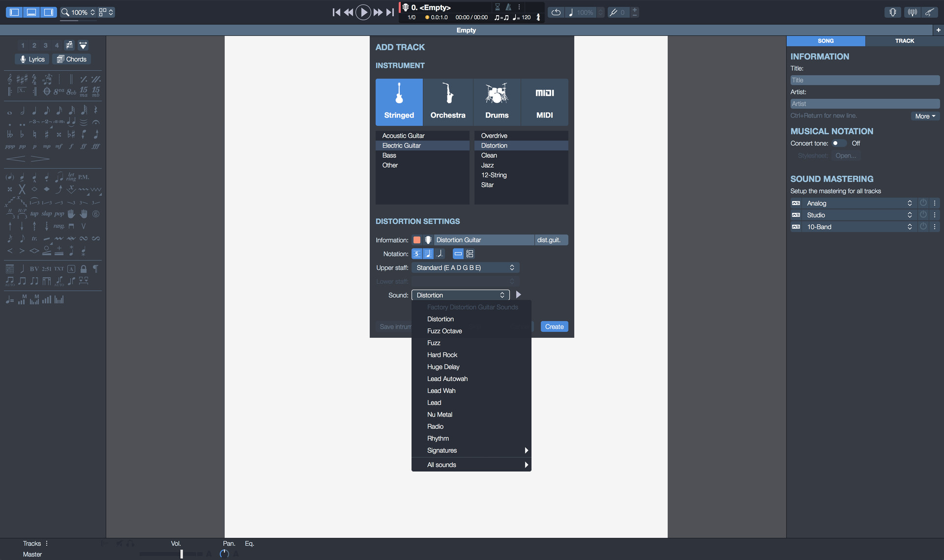This screenshot has width=944, height=560.
Task: Click the Chords button
Action: pos(72,59)
